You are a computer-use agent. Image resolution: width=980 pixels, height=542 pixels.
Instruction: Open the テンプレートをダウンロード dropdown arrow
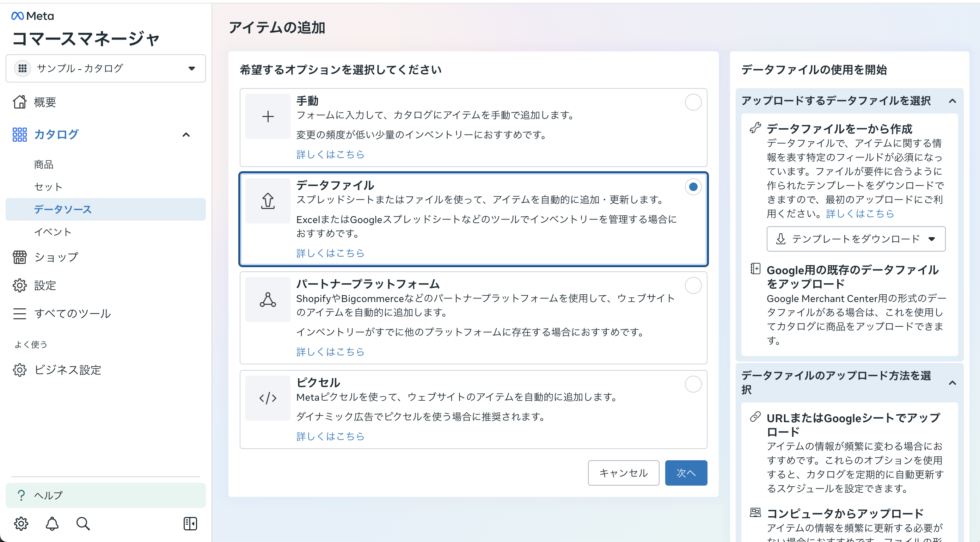pos(932,239)
